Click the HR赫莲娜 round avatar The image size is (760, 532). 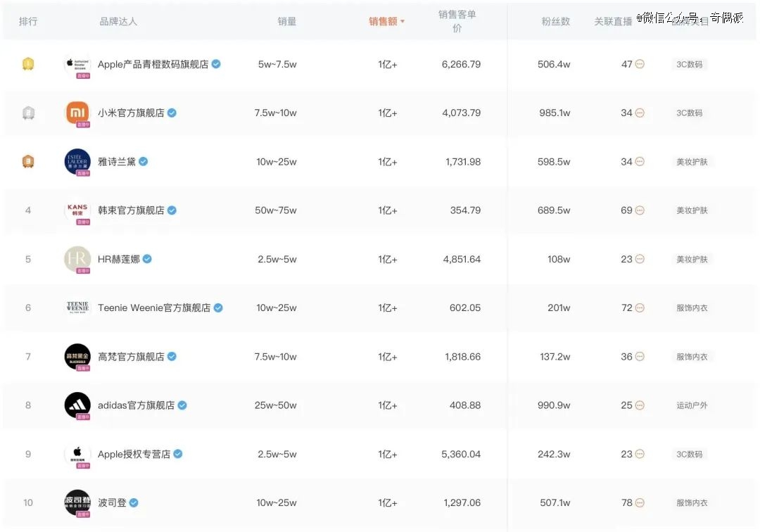pos(77,259)
